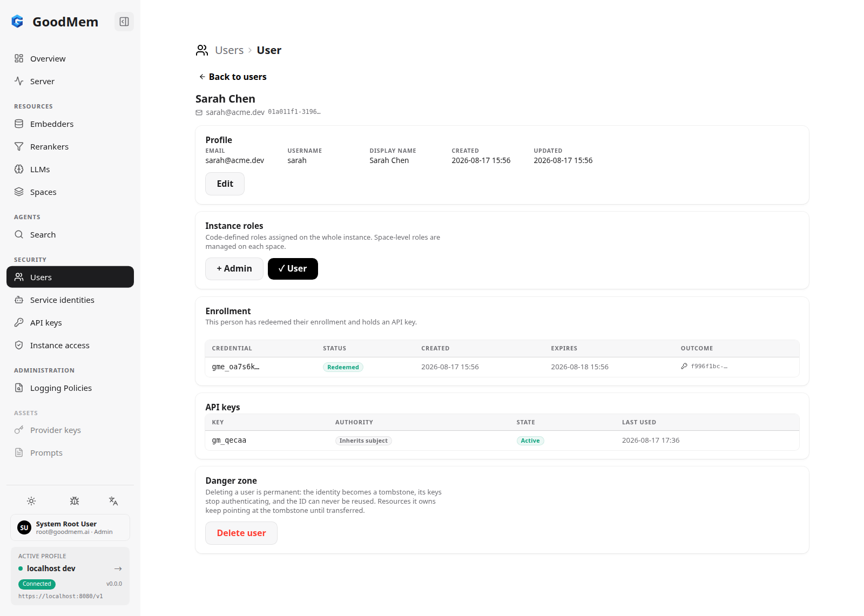Click API key gm_qecaa
This screenshot has width=864, height=616.
(x=229, y=440)
